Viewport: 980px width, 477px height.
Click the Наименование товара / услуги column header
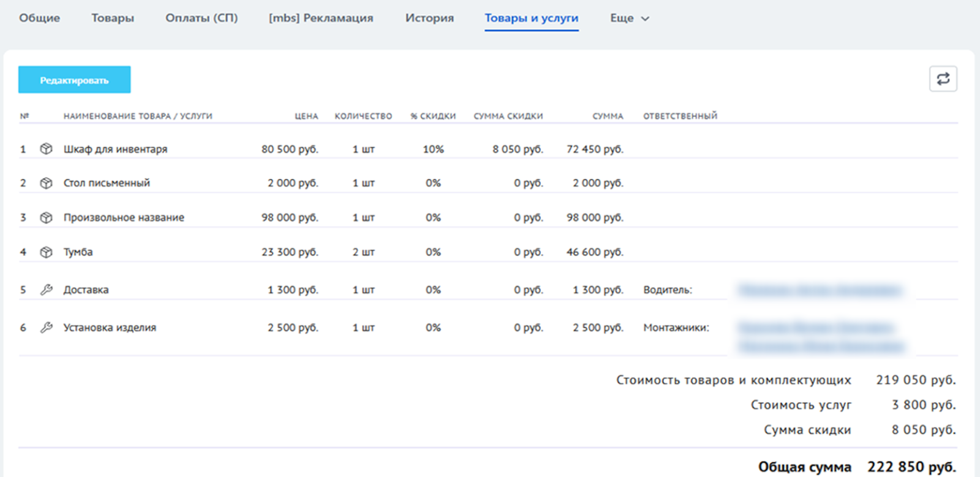pyautogui.click(x=138, y=116)
